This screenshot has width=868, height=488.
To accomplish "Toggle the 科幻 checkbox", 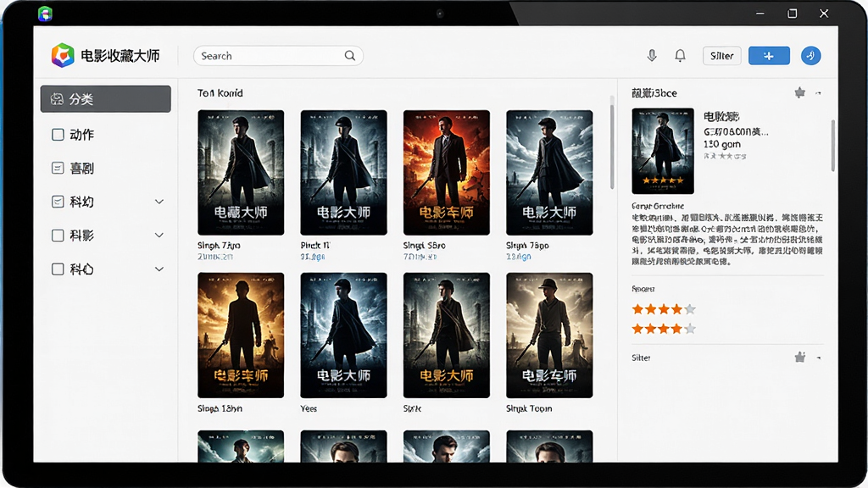I will point(58,202).
